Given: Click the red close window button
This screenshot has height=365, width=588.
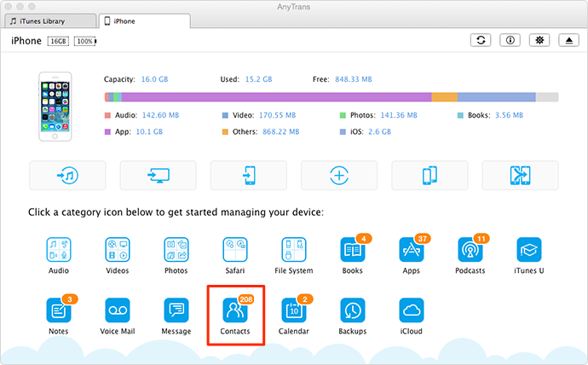Looking at the screenshot, I should point(8,6).
